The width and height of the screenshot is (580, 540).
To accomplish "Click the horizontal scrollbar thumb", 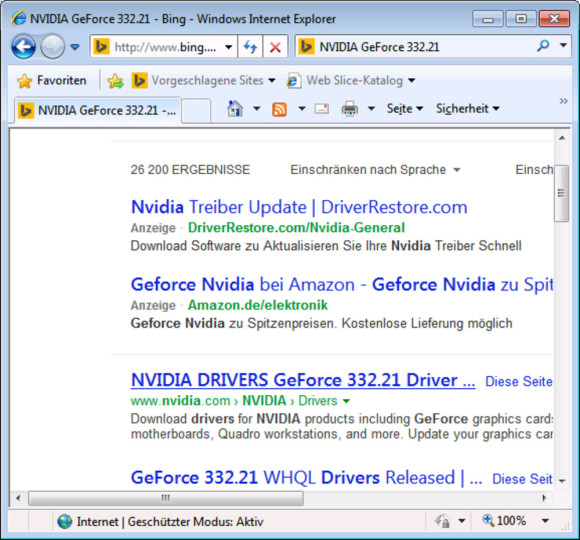I will tap(166, 498).
